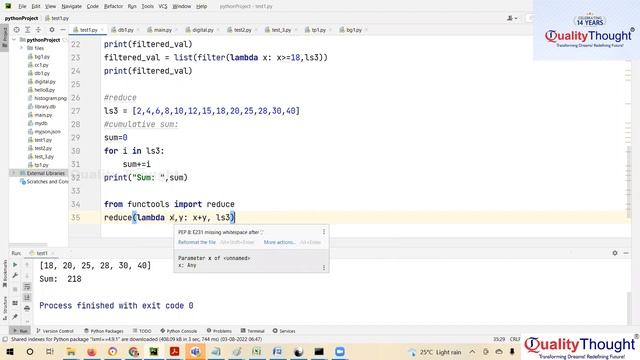The height and width of the screenshot is (360, 640).
Task: Open Windows Start menu
Action: pyautogui.click(x=9, y=352)
